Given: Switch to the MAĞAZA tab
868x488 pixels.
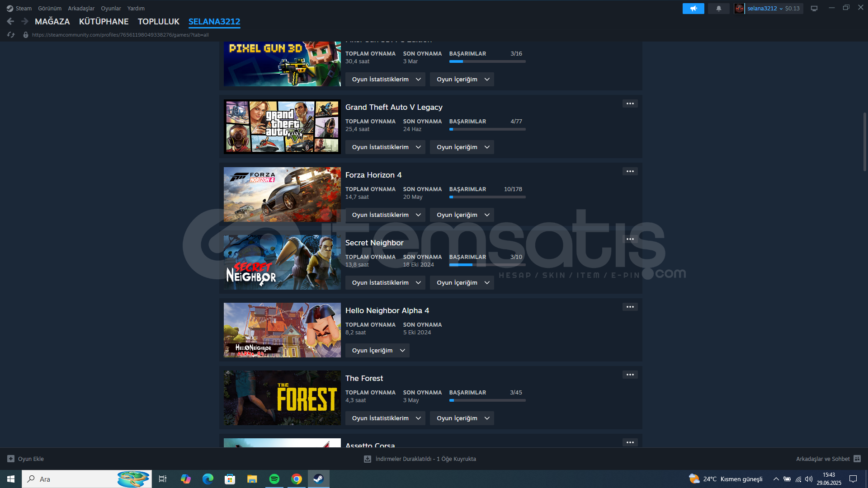Looking at the screenshot, I should click(x=52, y=21).
